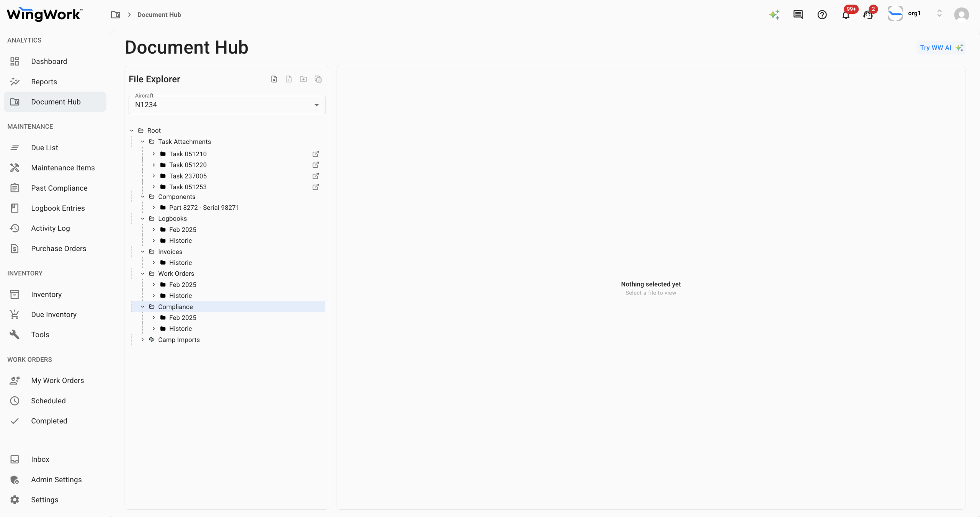Click the search files icon in File Explorer
This screenshot has width=980, height=517.
click(x=274, y=79)
